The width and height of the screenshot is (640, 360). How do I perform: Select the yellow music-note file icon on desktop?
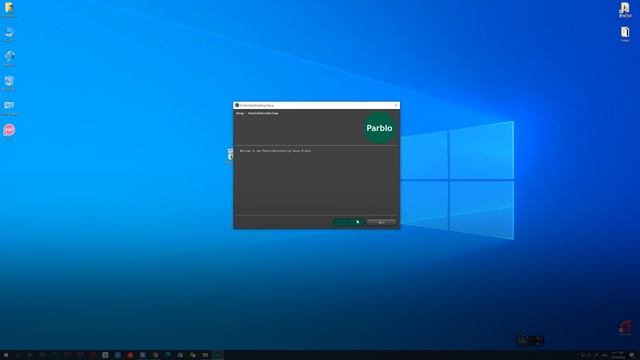[x=625, y=9]
